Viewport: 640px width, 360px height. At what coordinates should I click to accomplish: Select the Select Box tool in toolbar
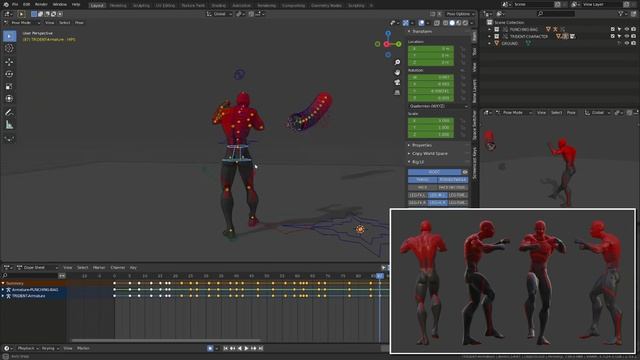[x=9, y=36]
